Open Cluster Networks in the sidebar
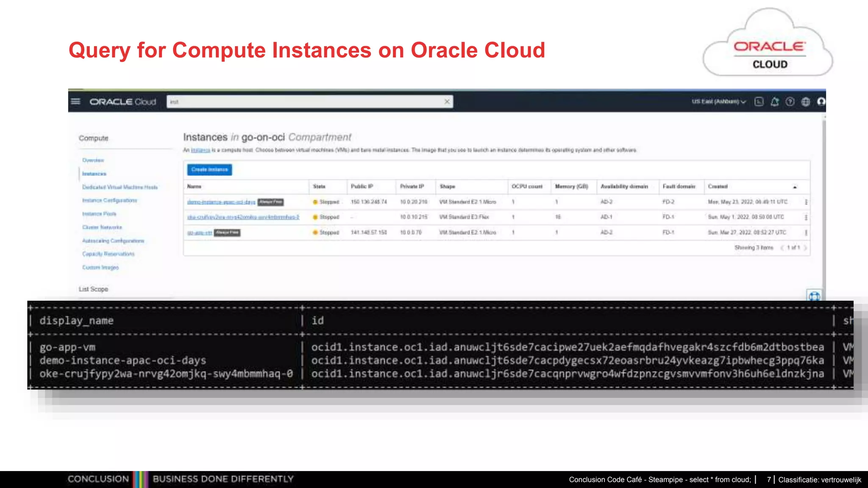The height and width of the screenshot is (488, 868). click(102, 227)
